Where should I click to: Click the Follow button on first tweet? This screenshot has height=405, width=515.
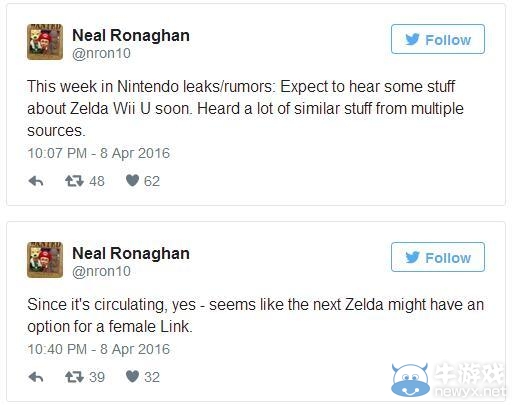[x=438, y=39]
